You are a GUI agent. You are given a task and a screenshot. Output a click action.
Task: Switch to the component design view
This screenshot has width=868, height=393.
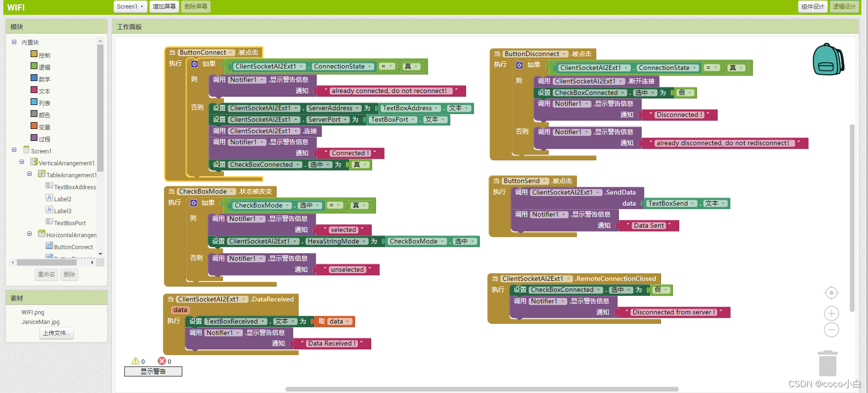point(813,7)
